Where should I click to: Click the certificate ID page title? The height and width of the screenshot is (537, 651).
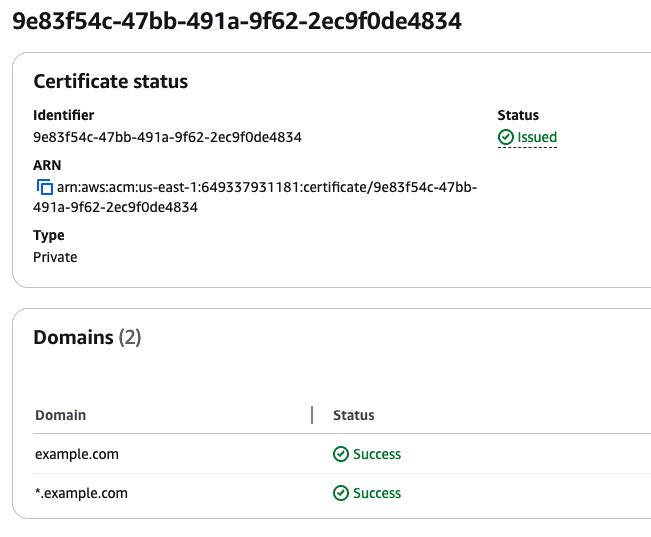click(237, 21)
